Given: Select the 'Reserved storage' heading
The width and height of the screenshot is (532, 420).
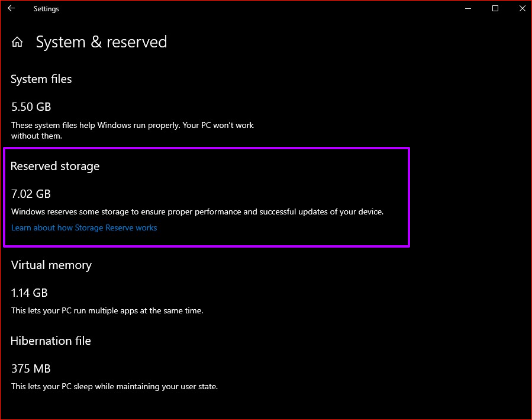Looking at the screenshot, I should (x=55, y=166).
